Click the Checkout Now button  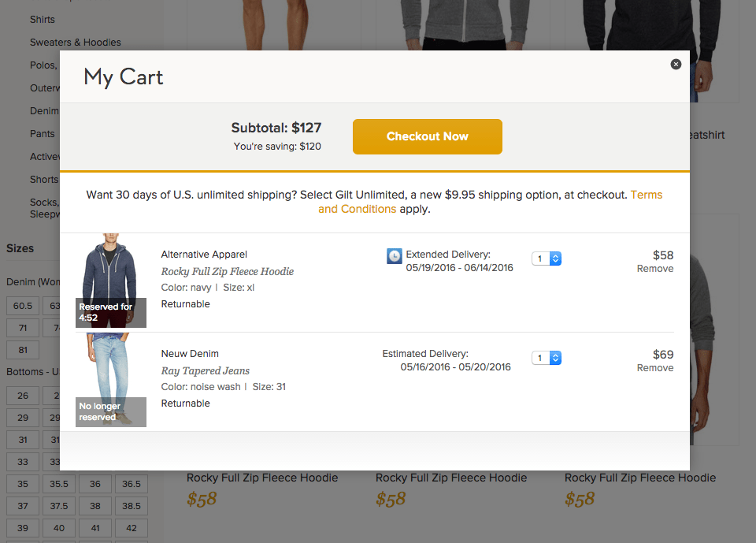coord(427,136)
